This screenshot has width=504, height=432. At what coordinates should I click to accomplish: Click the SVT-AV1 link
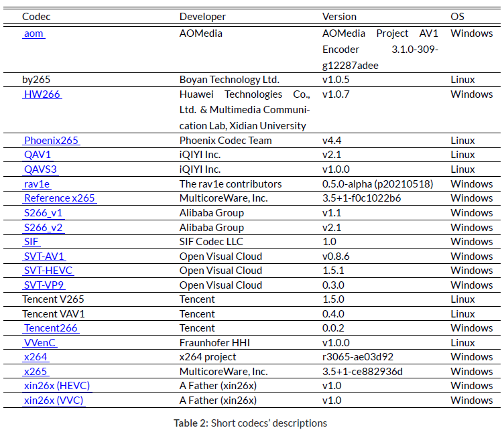pos(44,257)
